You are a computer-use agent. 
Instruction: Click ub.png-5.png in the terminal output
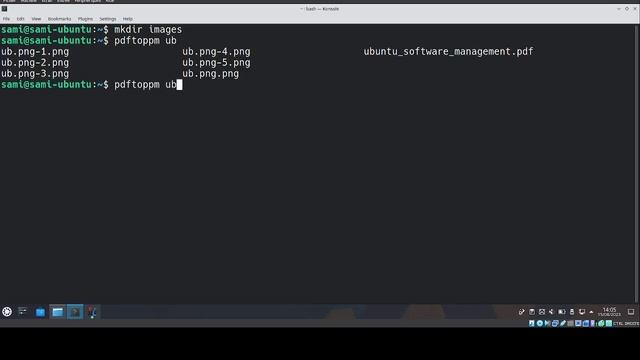pos(216,63)
